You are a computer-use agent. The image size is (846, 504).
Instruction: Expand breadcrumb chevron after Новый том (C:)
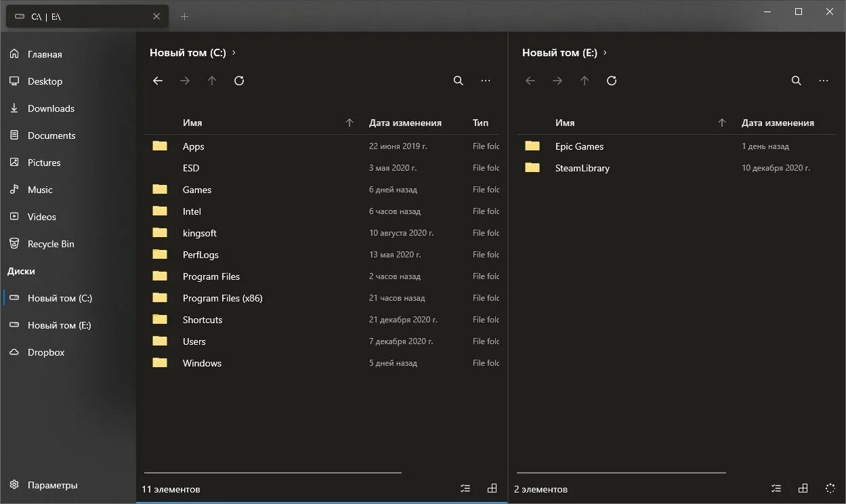coord(234,52)
